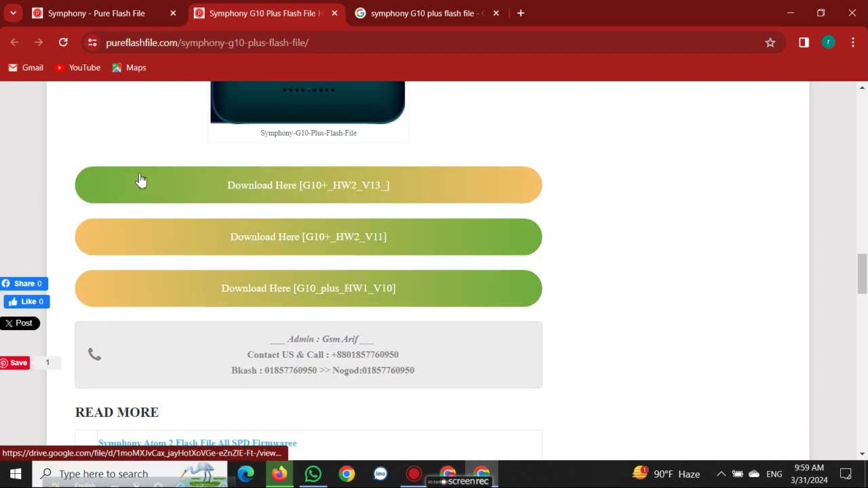
Task: Open Symphony Atom 2 Flash File link
Action: 197,443
